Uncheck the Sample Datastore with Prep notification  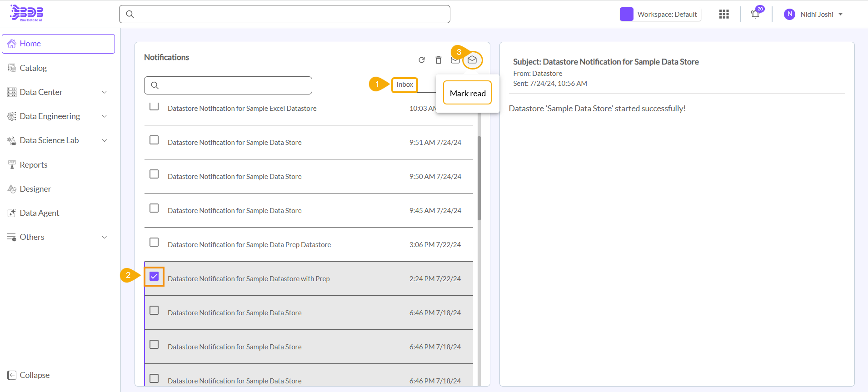(x=154, y=277)
